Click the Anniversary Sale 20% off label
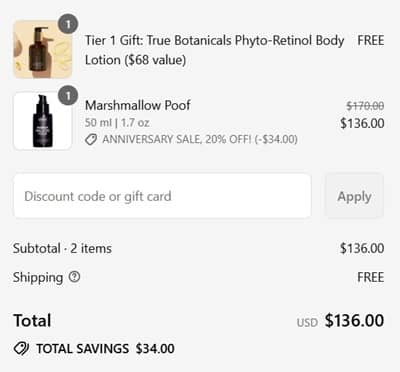 pos(200,139)
